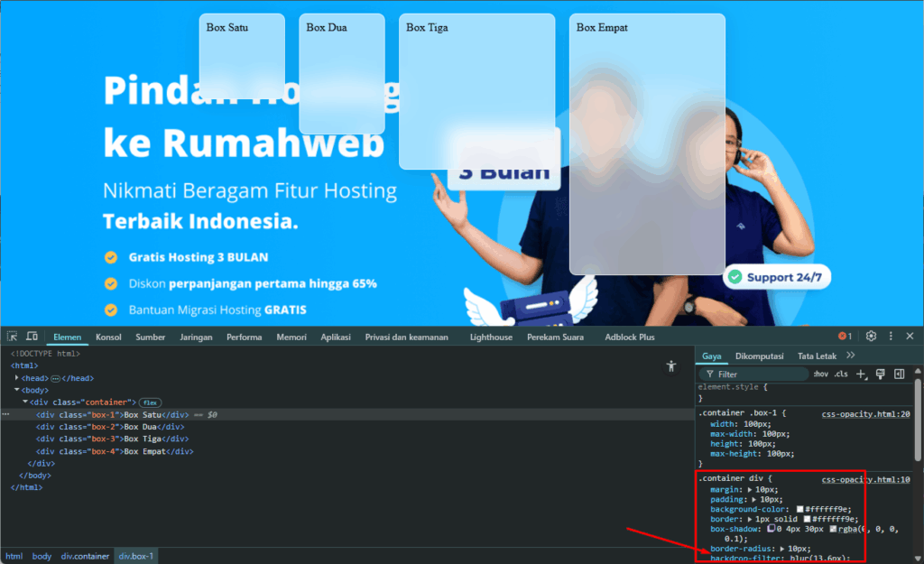Open DevTools settings gear
Screen dimensions: 924x564
pyautogui.click(x=870, y=336)
